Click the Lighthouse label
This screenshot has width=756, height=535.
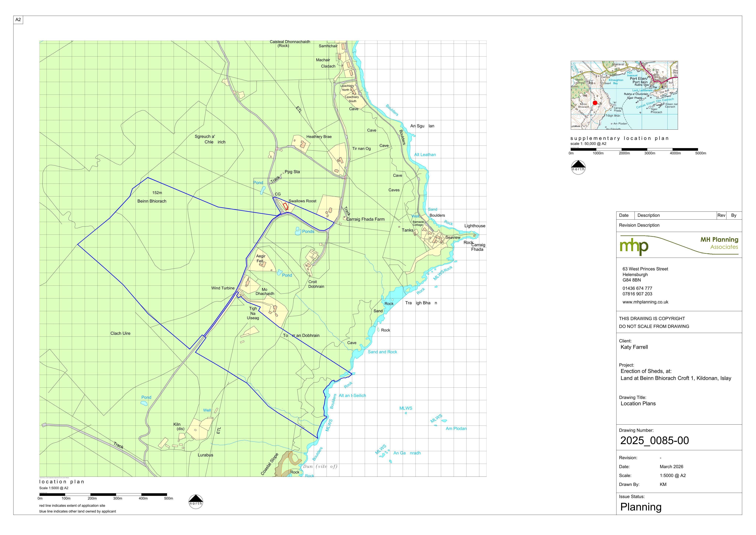click(475, 226)
